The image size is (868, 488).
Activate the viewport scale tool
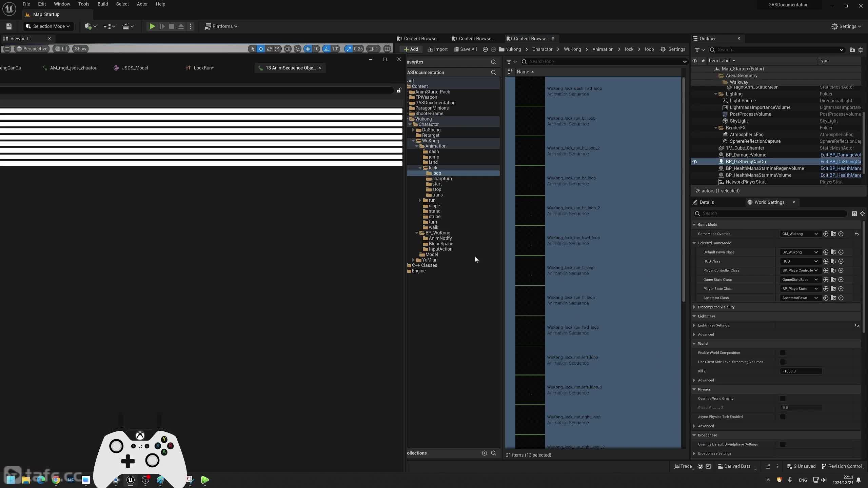pyautogui.click(x=277, y=49)
